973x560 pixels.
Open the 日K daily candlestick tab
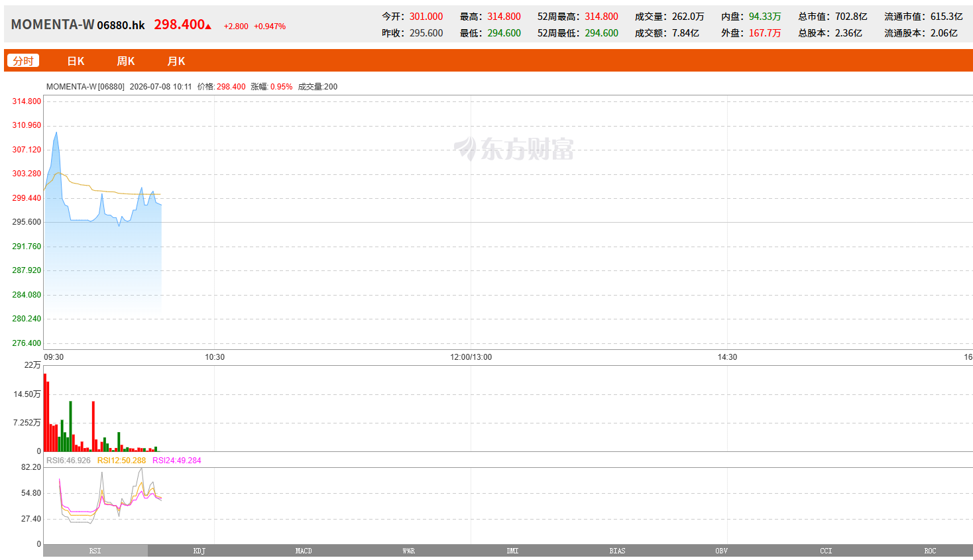76,61
